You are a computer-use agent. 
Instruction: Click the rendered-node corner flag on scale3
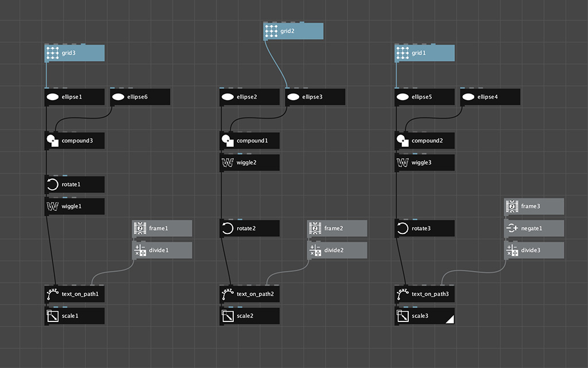(x=450, y=320)
